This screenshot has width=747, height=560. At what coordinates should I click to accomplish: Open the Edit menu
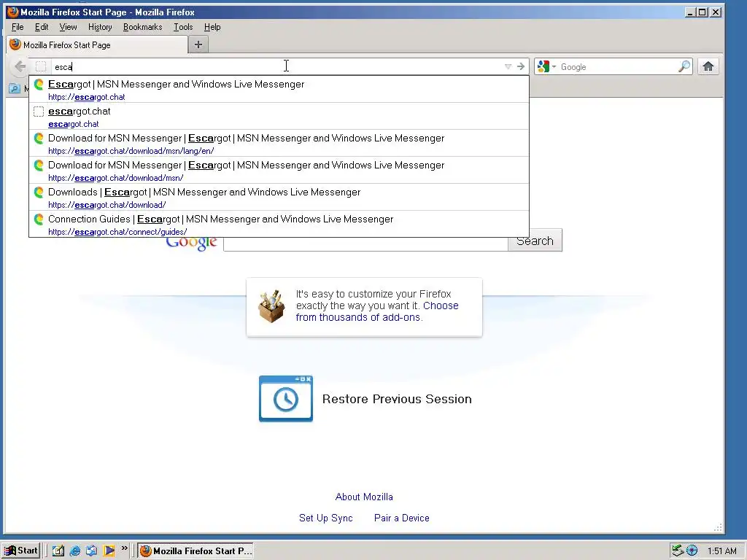[42, 27]
